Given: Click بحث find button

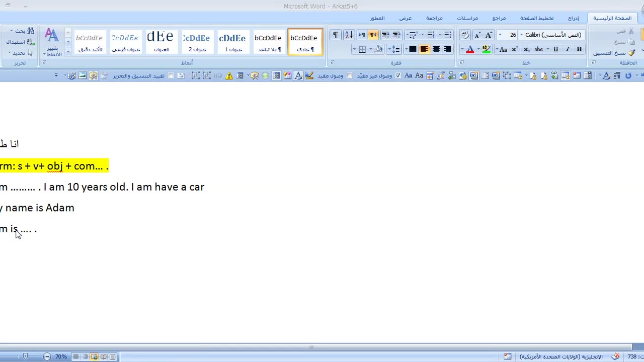Looking at the screenshot, I should (x=24, y=31).
